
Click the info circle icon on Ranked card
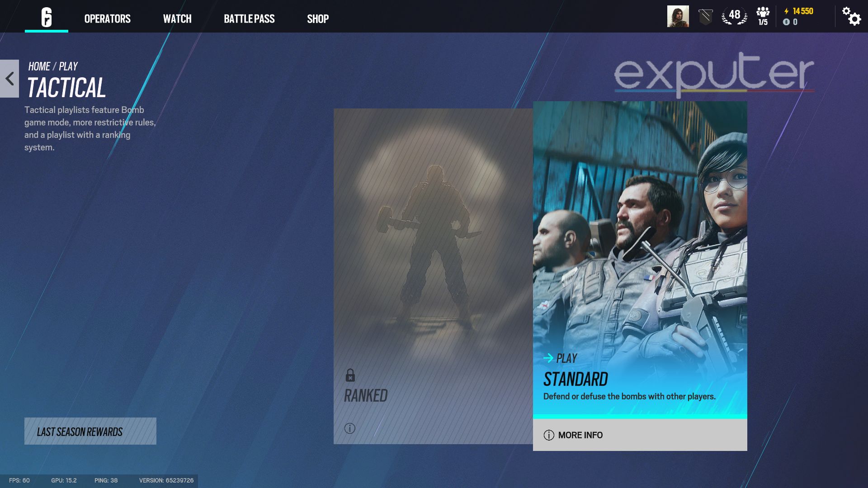click(350, 428)
